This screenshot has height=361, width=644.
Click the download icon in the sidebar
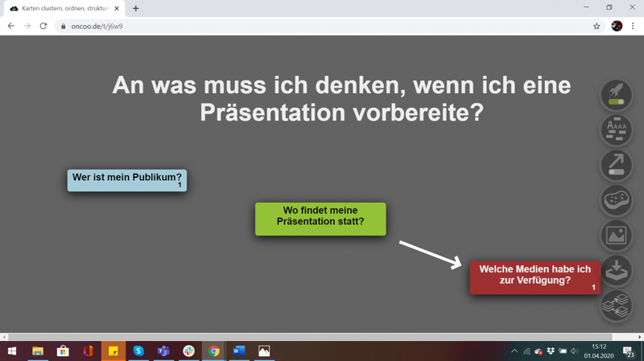coord(616,270)
